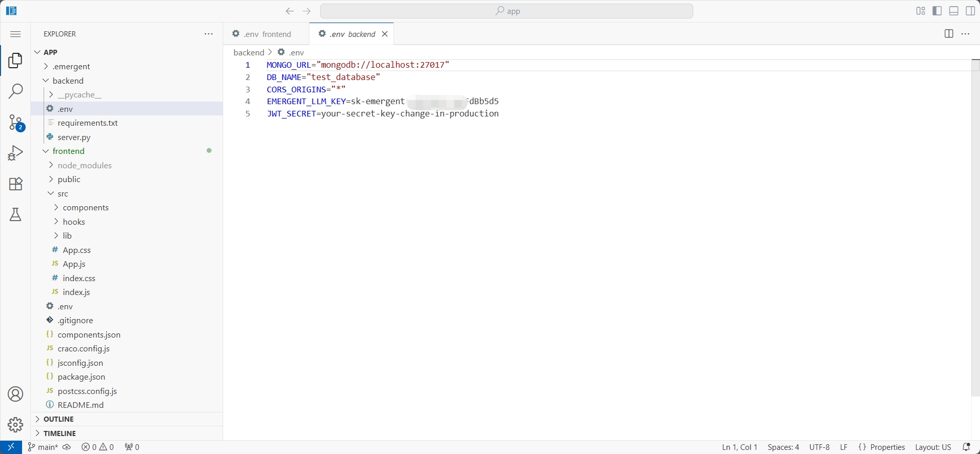Expand the public folder
Screen dimensions: 980x454
pos(127,180)
